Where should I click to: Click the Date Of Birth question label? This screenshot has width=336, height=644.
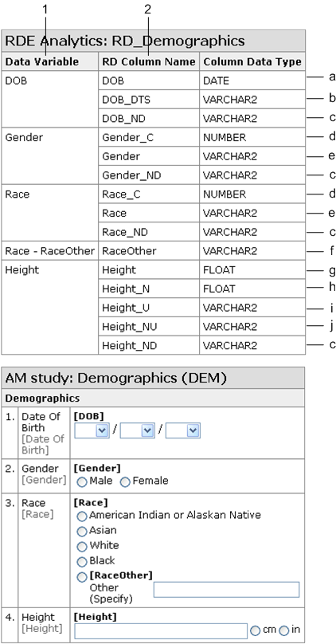(x=41, y=422)
